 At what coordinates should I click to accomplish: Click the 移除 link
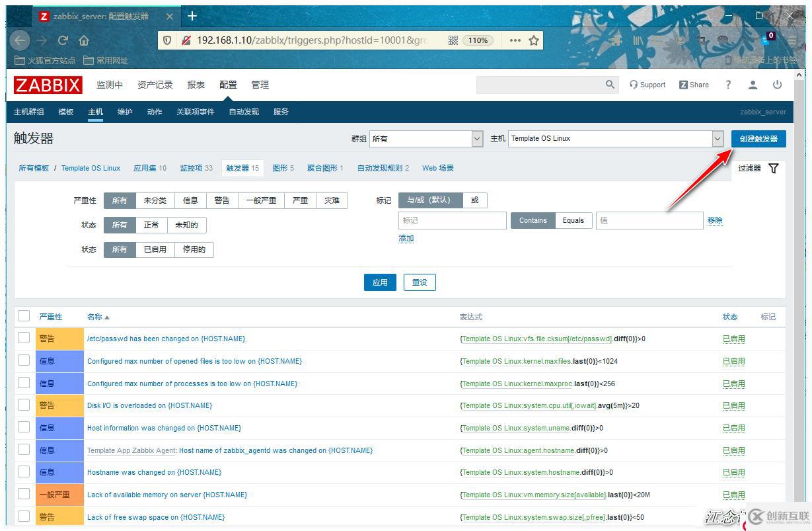(x=715, y=220)
